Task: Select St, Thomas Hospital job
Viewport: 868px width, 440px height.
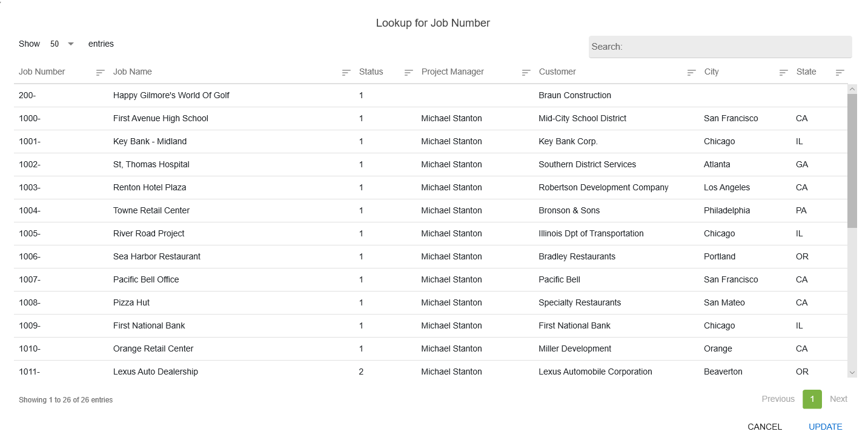Action: click(151, 164)
